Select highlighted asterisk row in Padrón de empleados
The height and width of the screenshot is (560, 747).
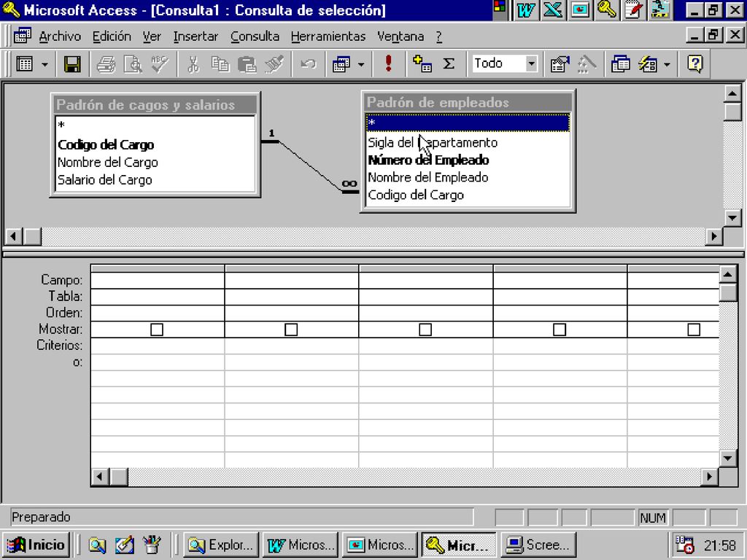pyautogui.click(x=468, y=122)
